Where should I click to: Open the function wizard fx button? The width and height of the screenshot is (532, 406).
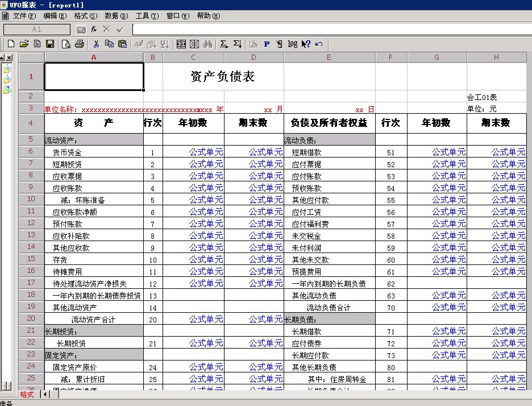(x=94, y=30)
